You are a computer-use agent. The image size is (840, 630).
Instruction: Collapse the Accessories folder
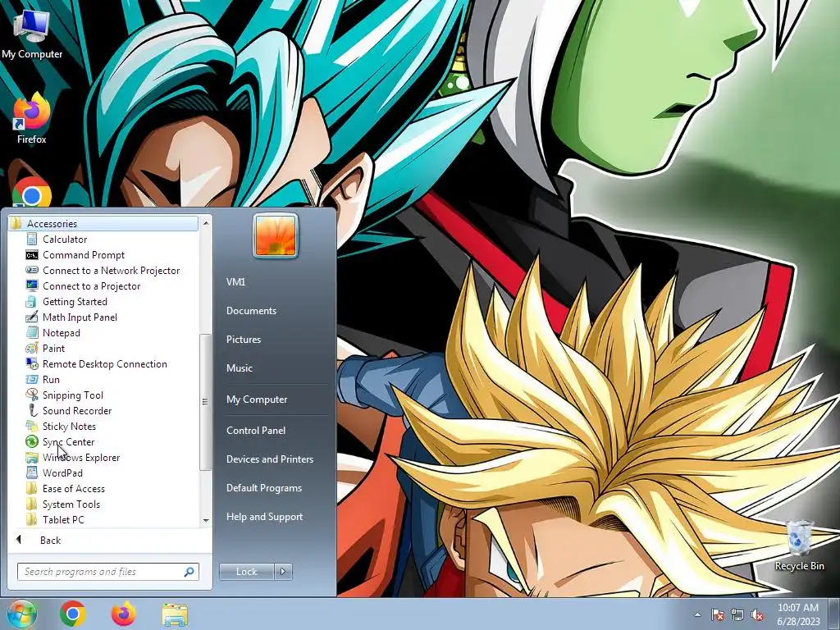pos(103,223)
